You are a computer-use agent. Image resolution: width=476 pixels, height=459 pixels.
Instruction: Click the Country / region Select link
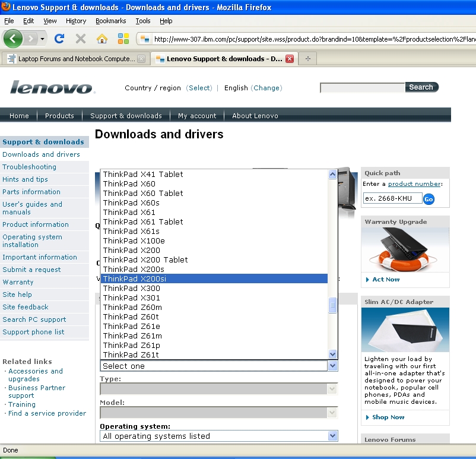click(x=199, y=88)
